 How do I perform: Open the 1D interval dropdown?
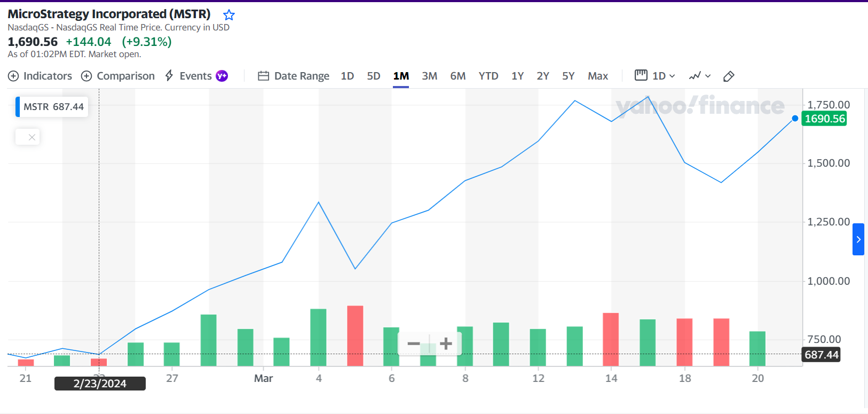(x=655, y=76)
